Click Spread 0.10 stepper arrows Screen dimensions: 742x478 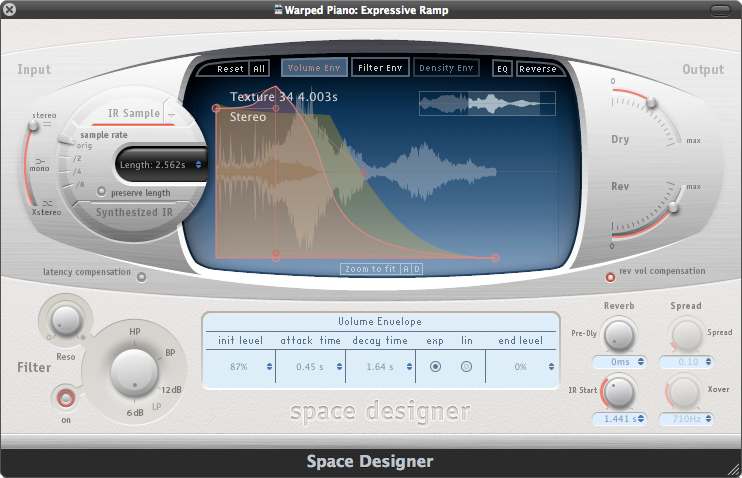[x=708, y=362]
